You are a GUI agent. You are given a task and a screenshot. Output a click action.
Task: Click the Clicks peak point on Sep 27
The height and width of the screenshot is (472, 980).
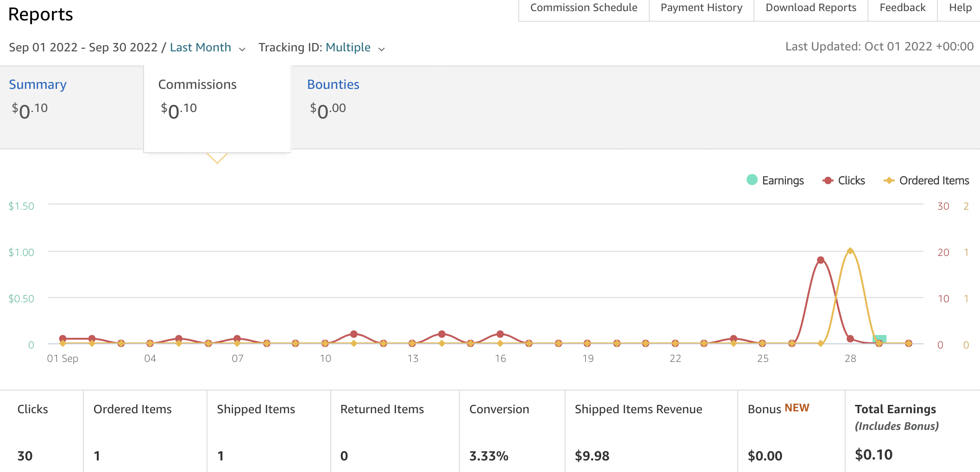[821, 260]
